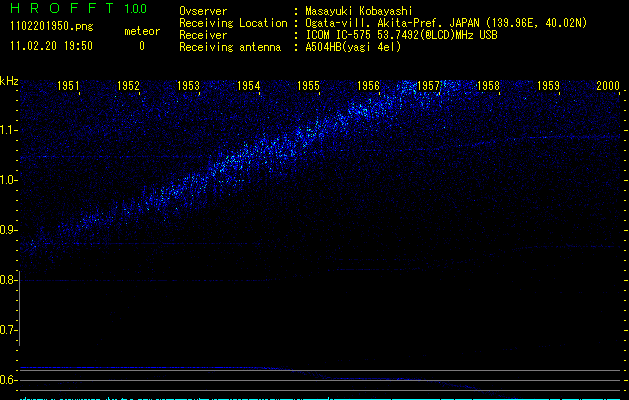This screenshot has width=629, height=400.
Task: Click the 0.8 frequency axis label
Action: 8,280
